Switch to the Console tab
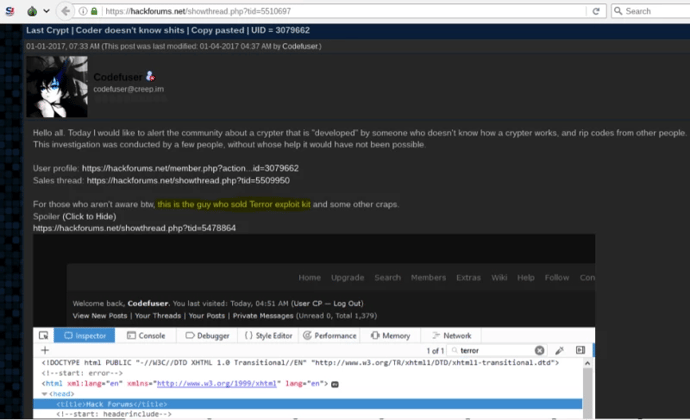 point(145,336)
